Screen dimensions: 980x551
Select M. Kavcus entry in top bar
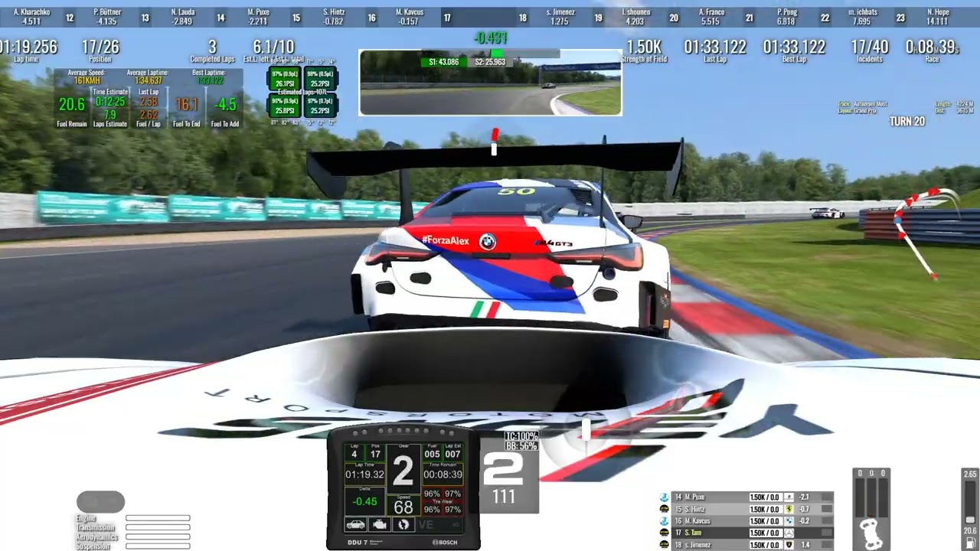(409, 17)
